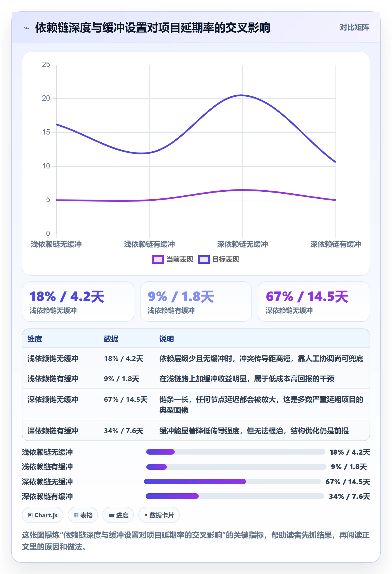Image resolution: width=392 pixels, height=574 pixels.
Task: Click the 浅依赖链无缓冲 progress bar
Action: pos(235,452)
